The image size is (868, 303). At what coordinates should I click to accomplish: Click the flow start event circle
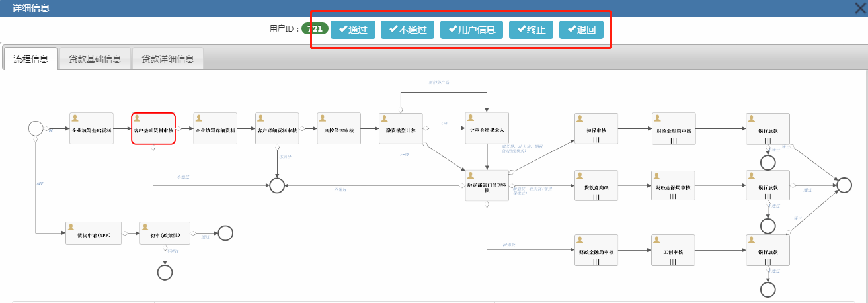[36, 128]
